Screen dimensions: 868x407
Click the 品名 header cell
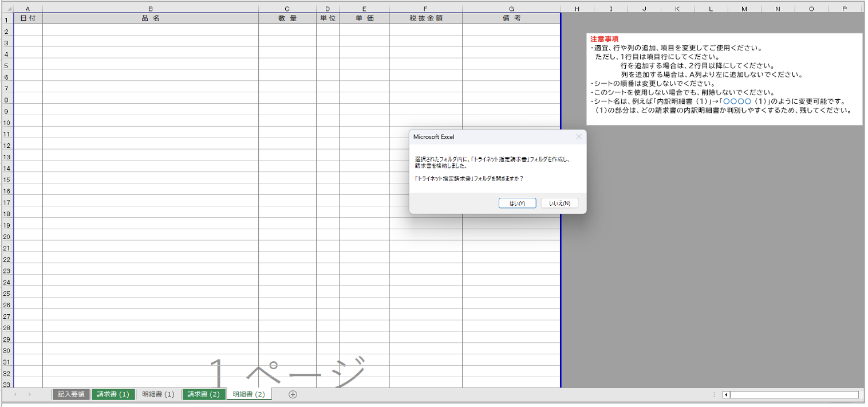150,18
